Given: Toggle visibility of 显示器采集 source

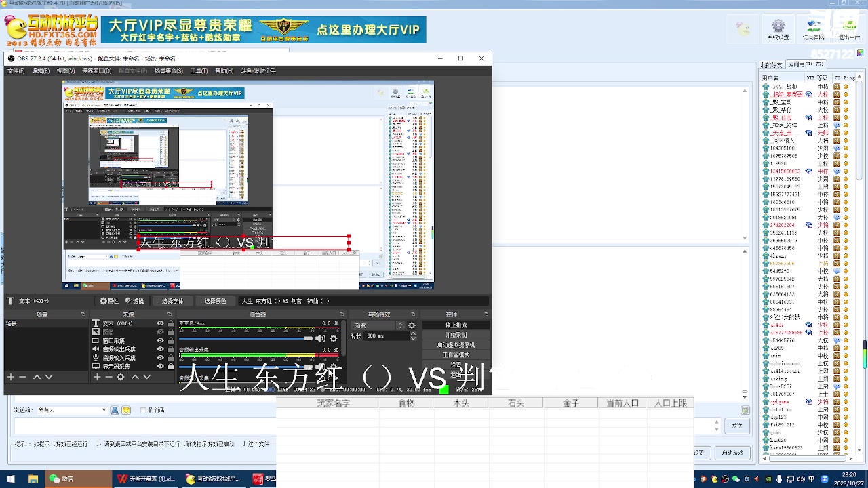Looking at the screenshot, I should pyautogui.click(x=161, y=366).
